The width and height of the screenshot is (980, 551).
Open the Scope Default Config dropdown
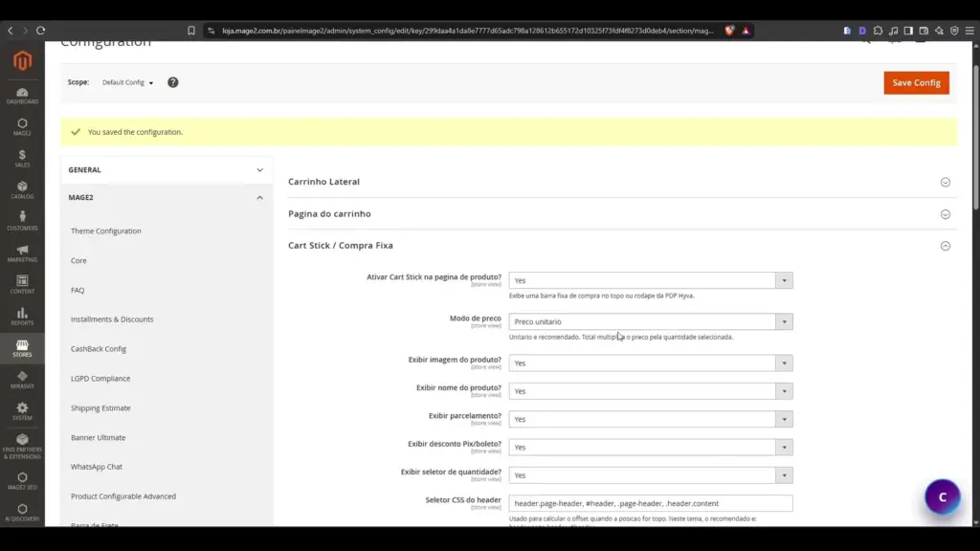127,82
